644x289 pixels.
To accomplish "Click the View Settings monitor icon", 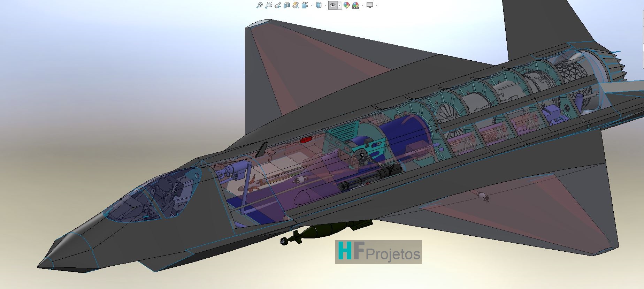I will (x=370, y=5).
